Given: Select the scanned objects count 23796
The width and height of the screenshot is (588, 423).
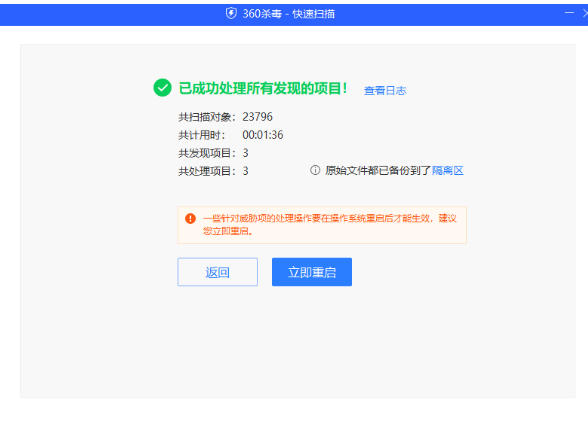Looking at the screenshot, I should pos(257,117).
